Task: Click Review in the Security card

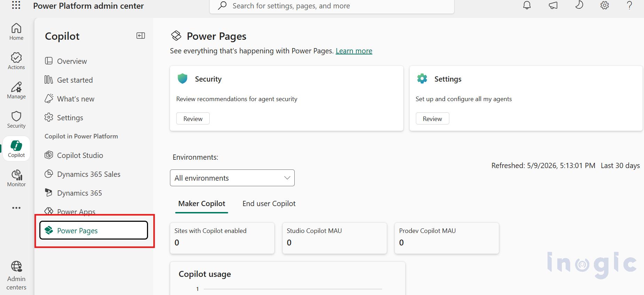Action: (x=193, y=119)
